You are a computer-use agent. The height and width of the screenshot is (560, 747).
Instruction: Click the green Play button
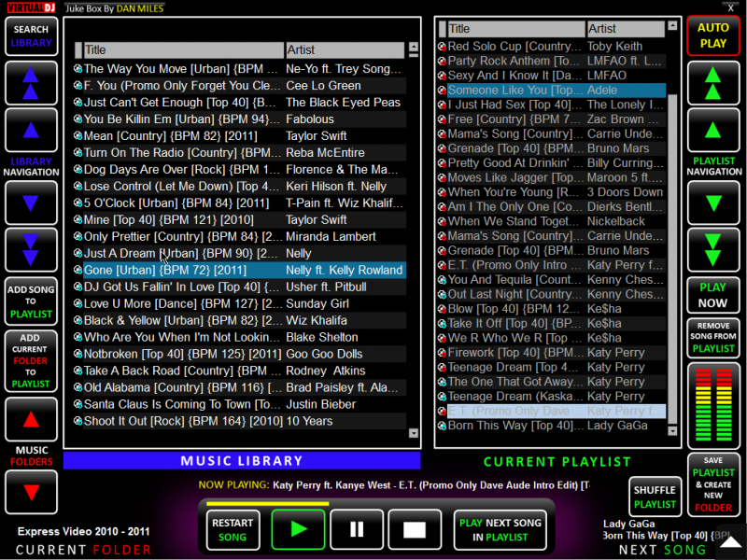click(298, 529)
